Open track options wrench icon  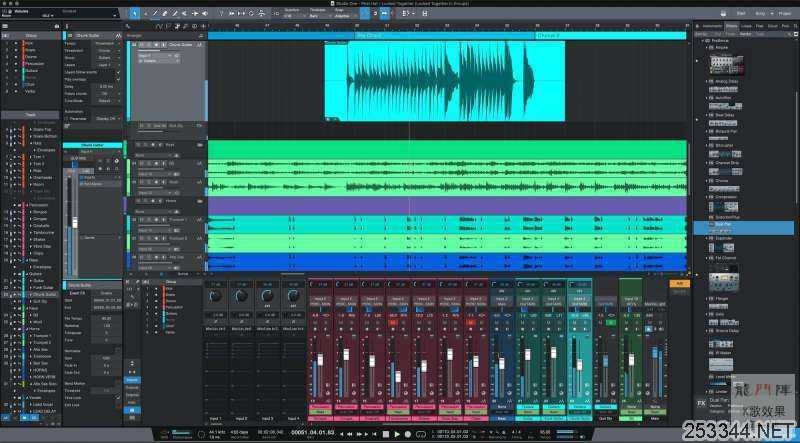point(129,26)
